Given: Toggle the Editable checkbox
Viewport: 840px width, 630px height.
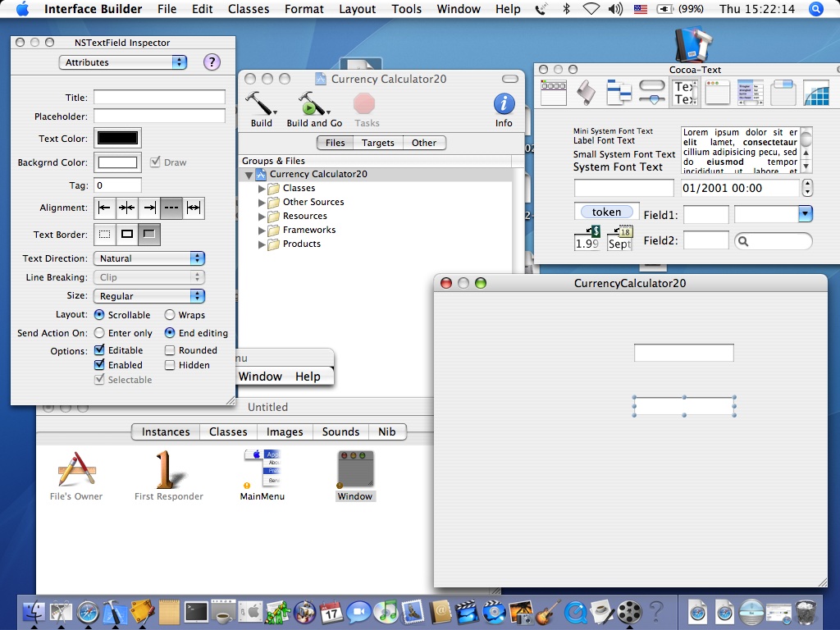Looking at the screenshot, I should 99,349.
